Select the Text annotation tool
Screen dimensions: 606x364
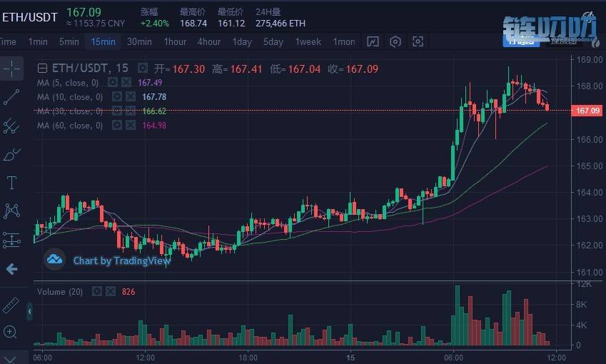click(x=11, y=183)
